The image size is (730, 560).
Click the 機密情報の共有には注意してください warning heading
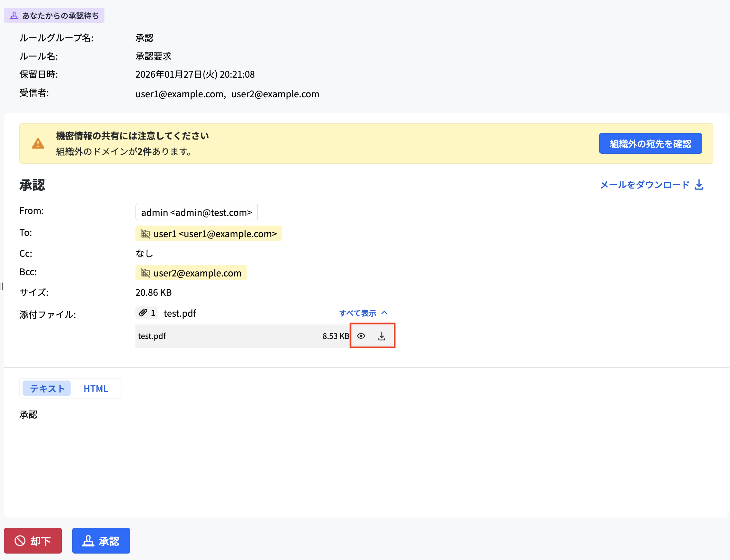tap(133, 136)
